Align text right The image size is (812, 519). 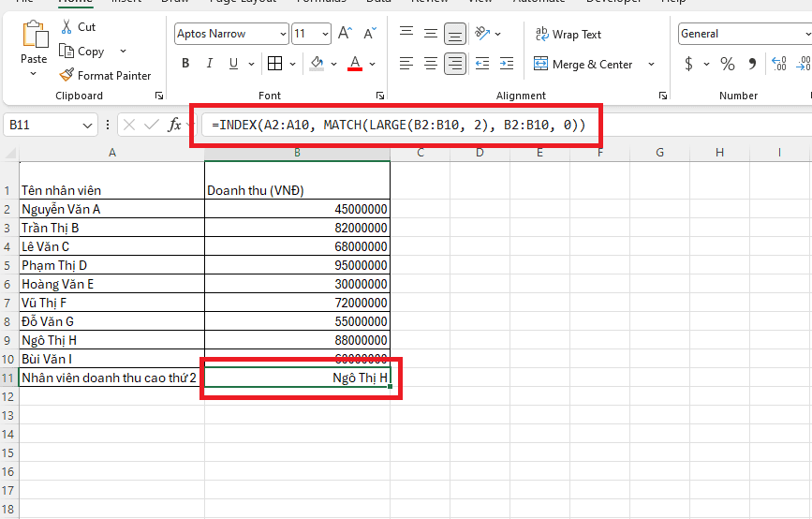tap(454, 64)
